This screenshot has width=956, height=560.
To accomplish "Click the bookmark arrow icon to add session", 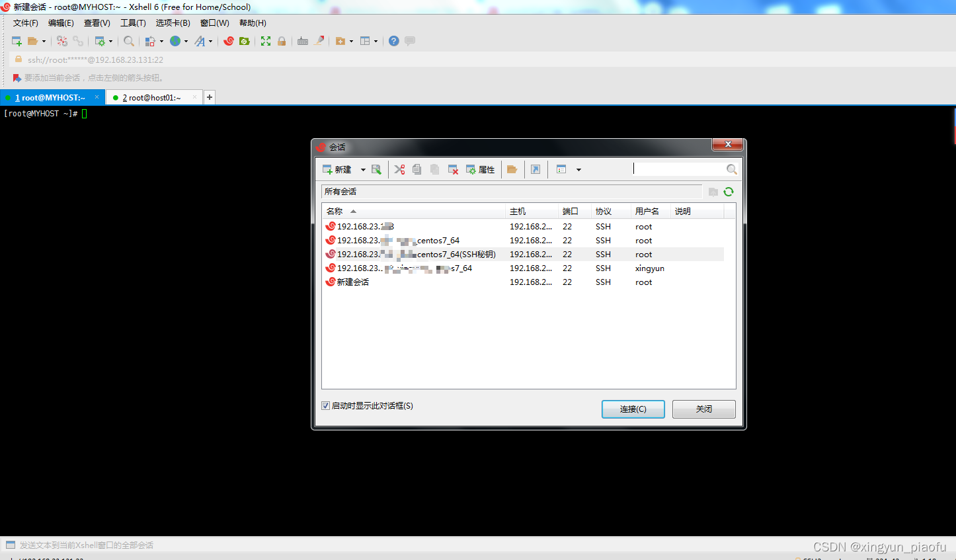I will tap(17, 78).
